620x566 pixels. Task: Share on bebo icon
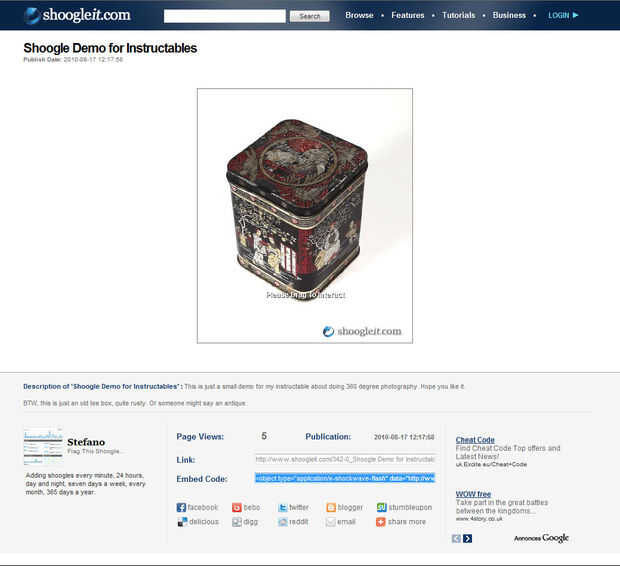pyautogui.click(x=236, y=507)
